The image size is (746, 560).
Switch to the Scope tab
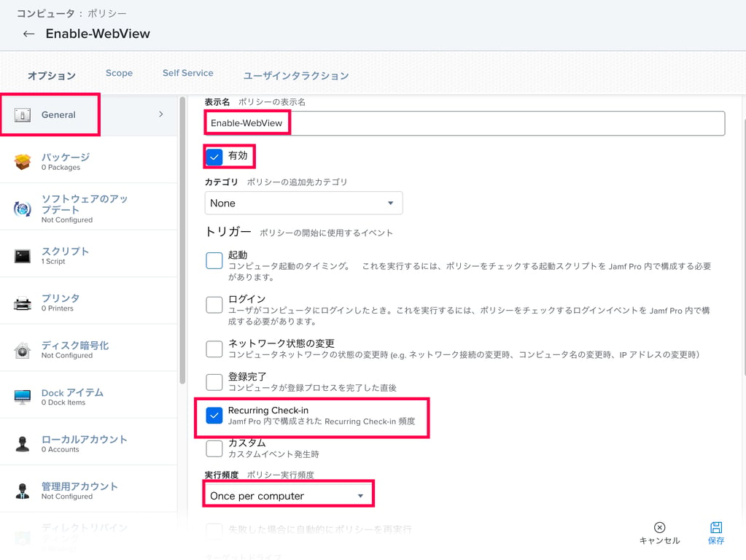[119, 73]
